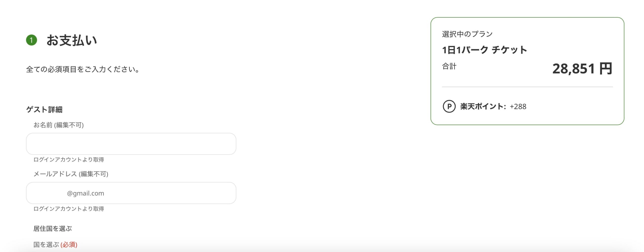Image resolution: width=644 pixels, height=252 pixels.
Task: Click the green step 1 circle icon
Action: point(31,40)
